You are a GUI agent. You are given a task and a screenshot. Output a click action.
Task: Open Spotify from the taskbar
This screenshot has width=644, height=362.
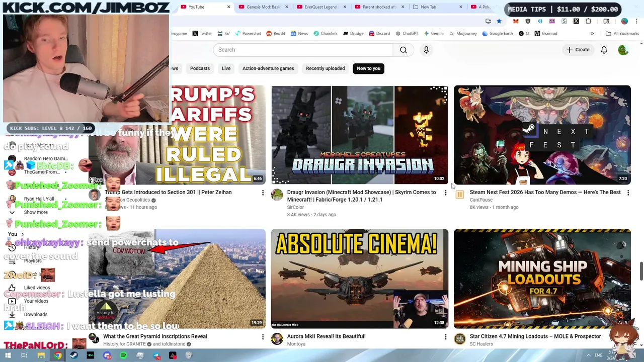point(124,356)
